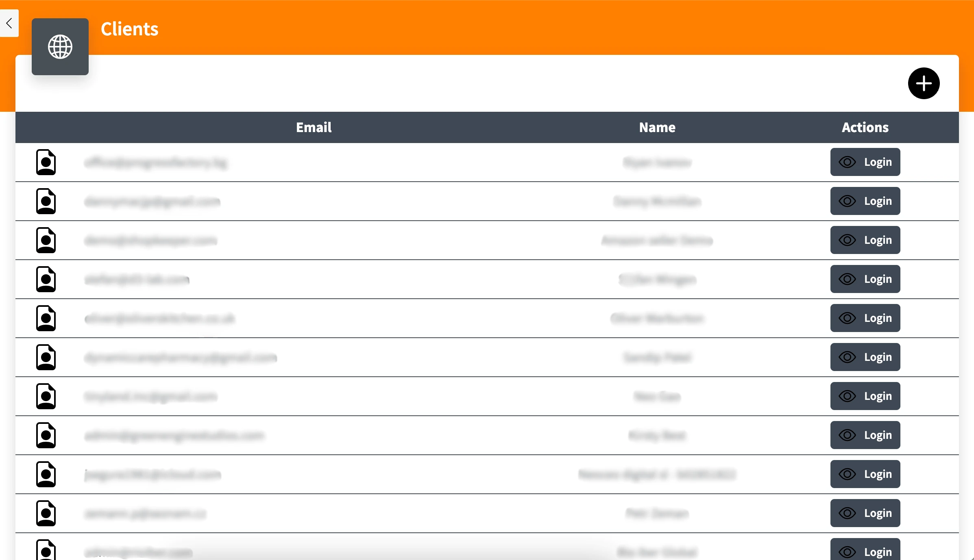Click the globe icon tile
Viewport: 974px width, 560px height.
click(x=60, y=47)
